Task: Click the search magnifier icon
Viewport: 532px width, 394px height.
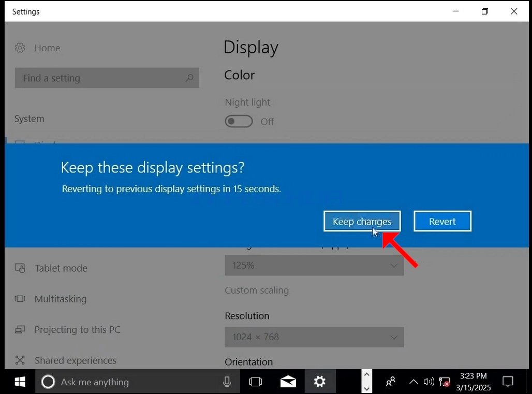Action: [x=189, y=78]
